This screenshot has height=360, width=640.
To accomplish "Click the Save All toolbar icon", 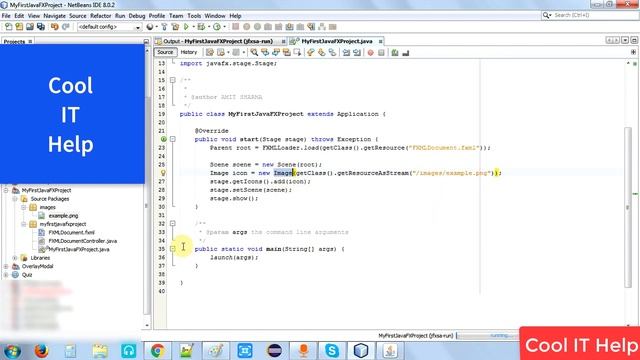I will click(41, 27).
